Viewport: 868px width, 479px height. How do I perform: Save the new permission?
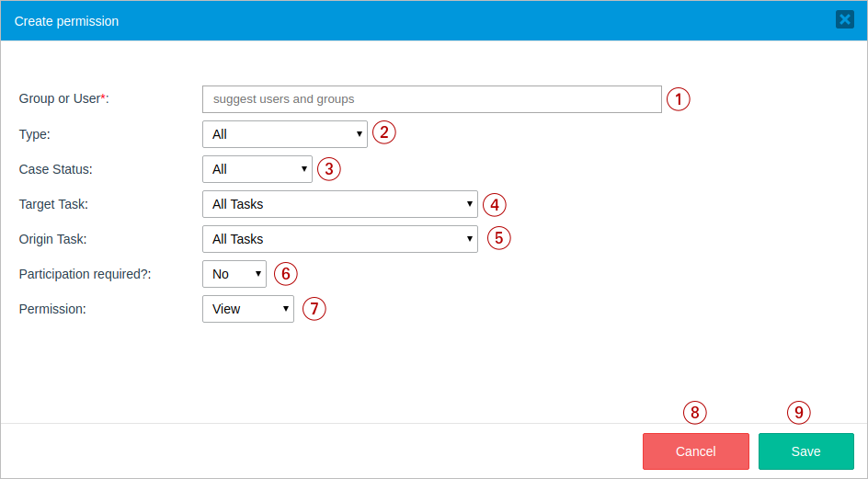point(805,451)
